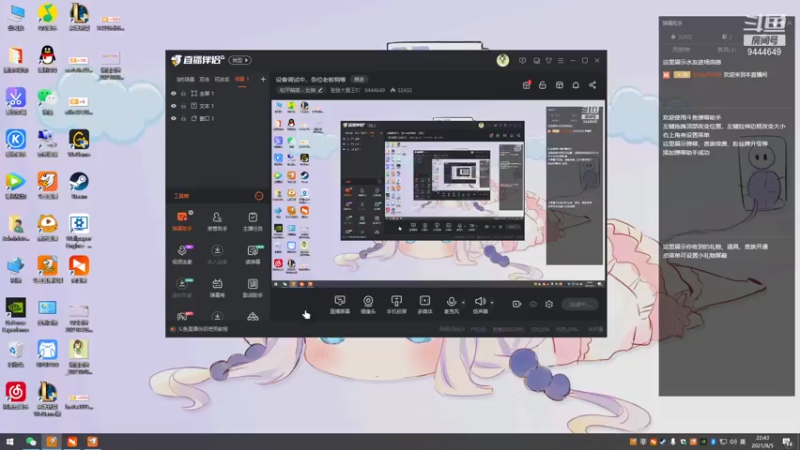Viewport: 800px width, 450px height.
Task: Select the 窗口1 source row
Action: point(217,118)
